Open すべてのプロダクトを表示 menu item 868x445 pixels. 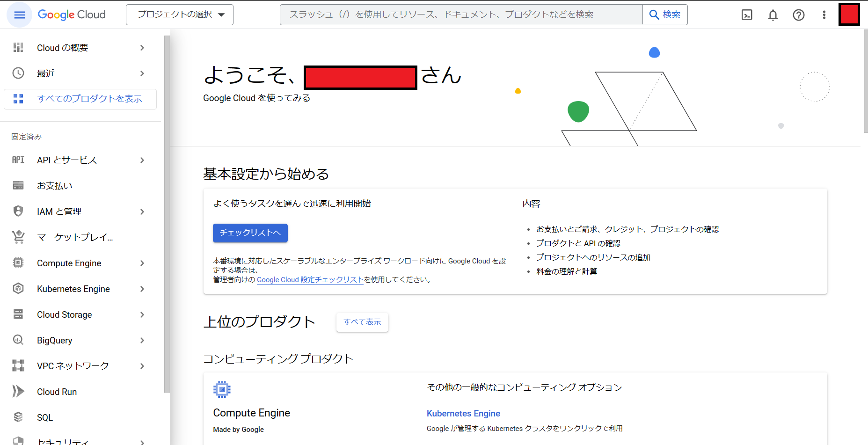pyautogui.click(x=80, y=99)
